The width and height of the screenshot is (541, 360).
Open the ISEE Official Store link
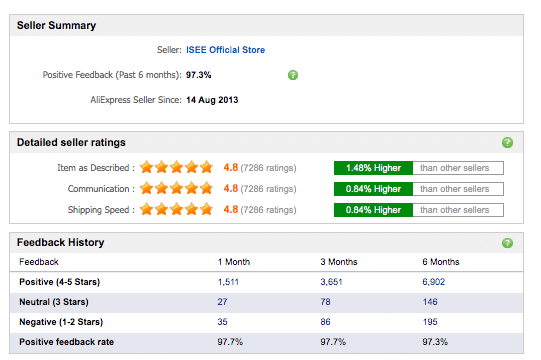click(226, 50)
